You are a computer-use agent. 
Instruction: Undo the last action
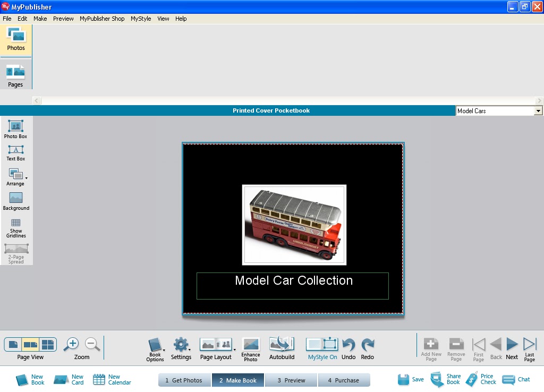click(348, 349)
